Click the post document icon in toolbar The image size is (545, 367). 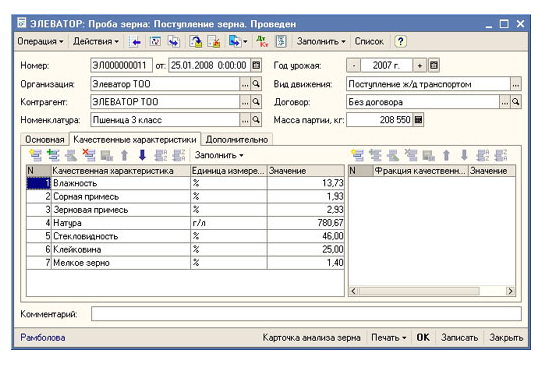pyautogui.click(x=196, y=42)
